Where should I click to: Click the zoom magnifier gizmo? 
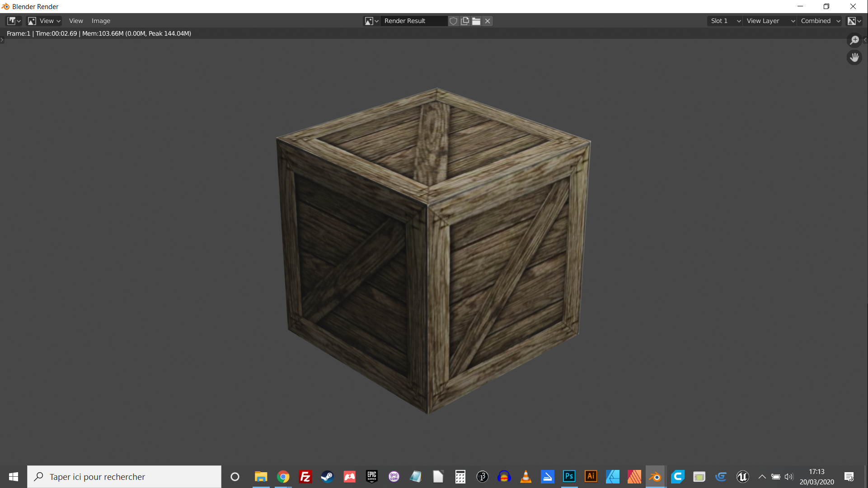[x=854, y=40]
